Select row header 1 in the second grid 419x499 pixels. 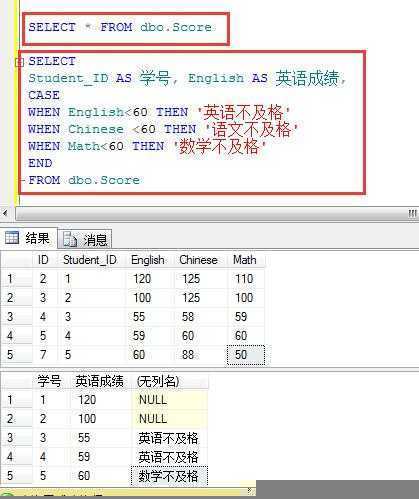point(16,400)
